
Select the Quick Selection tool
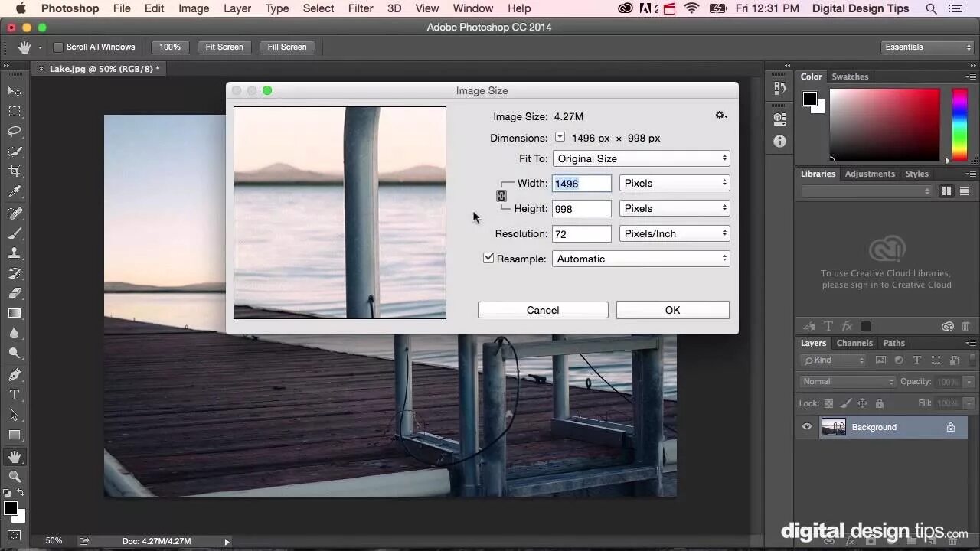click(15, 152)
